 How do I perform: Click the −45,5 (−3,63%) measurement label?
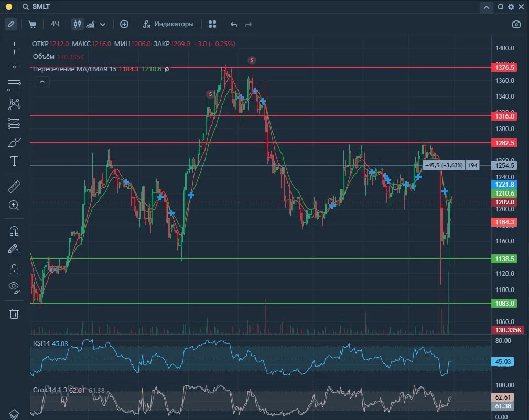click(x=444, y=165)
